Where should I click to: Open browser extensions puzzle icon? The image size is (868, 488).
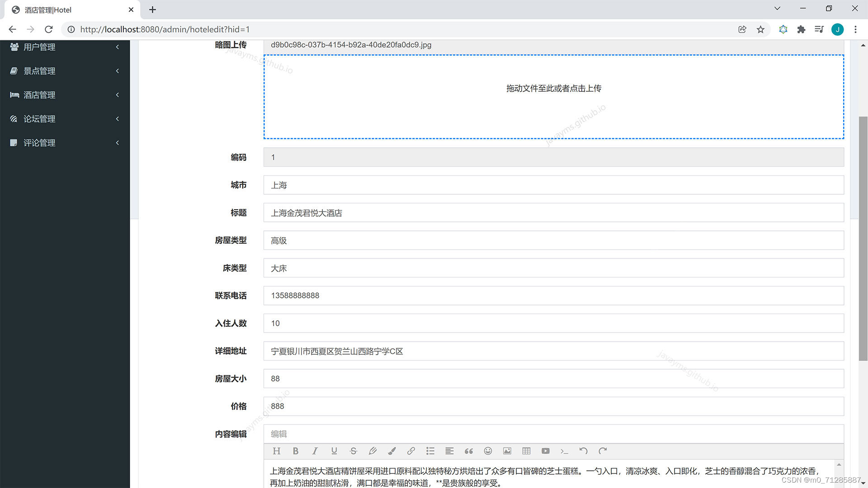coord(801,29)
